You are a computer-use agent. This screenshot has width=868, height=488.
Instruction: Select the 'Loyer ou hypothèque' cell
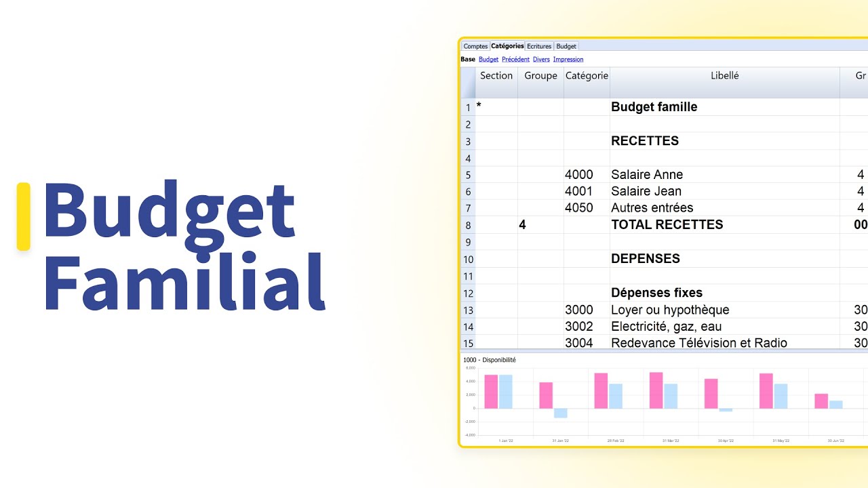tap(725, 310)
